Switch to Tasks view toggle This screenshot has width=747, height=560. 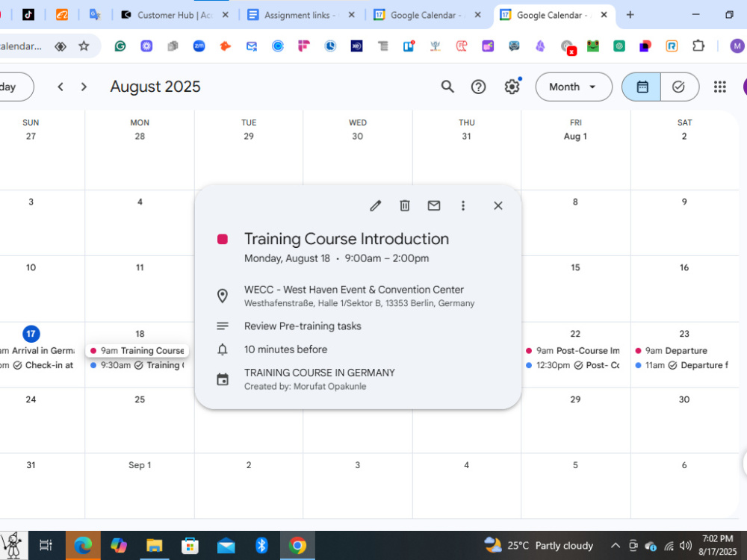point(679,87)
